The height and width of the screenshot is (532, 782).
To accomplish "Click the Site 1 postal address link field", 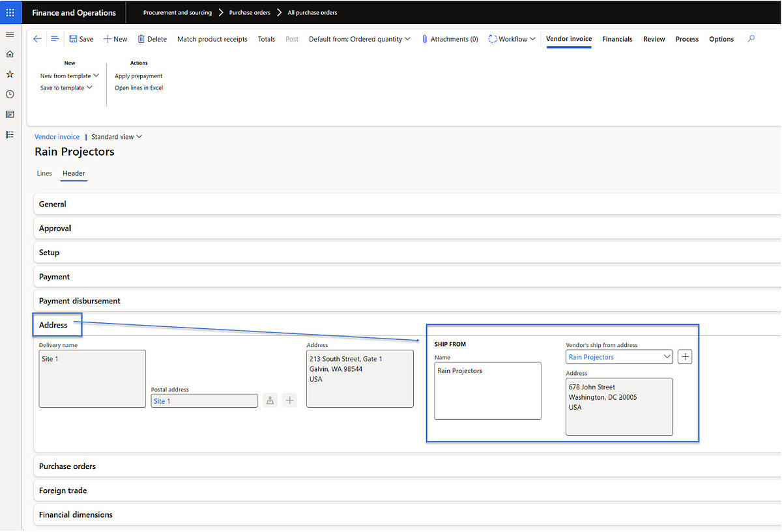I will click(x=205, y=401).
